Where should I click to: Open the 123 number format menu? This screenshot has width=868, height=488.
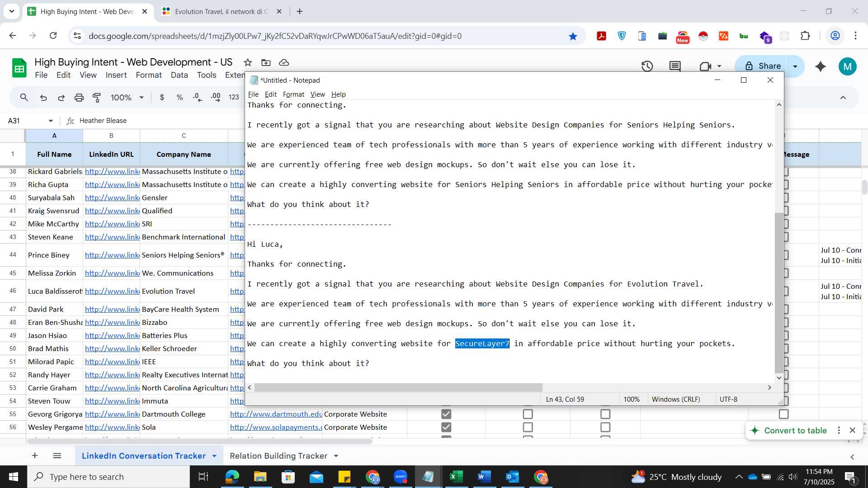pyautogui.click(x=234, y=97)
